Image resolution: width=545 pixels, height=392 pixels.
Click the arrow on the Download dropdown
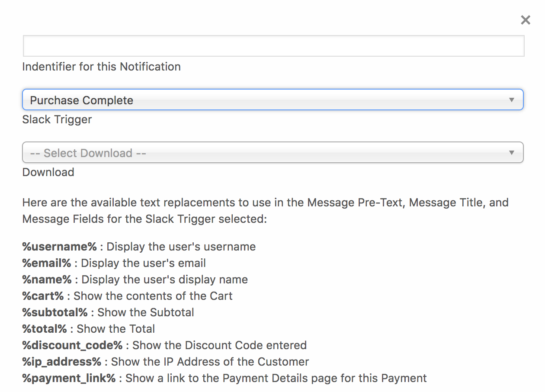click(512, 153)
